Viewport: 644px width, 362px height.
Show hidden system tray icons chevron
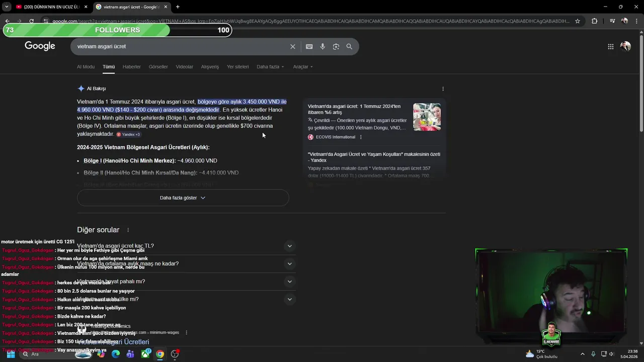pos(582,354)
